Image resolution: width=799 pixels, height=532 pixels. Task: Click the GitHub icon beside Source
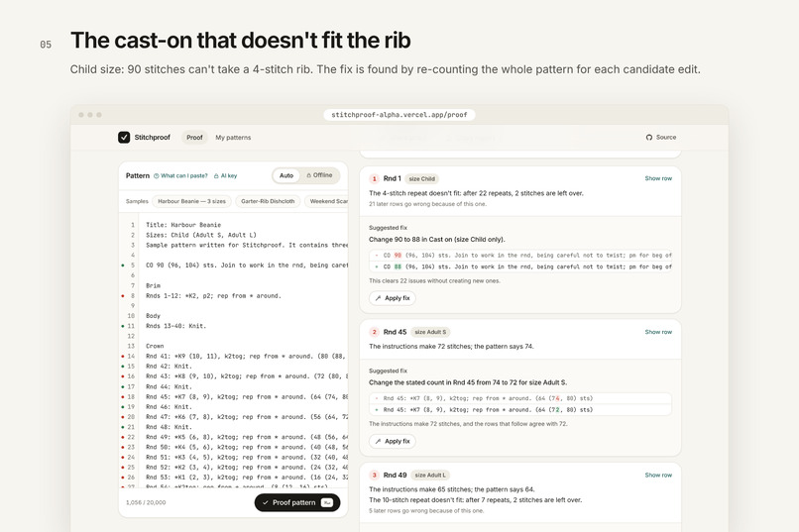(648, 138)
